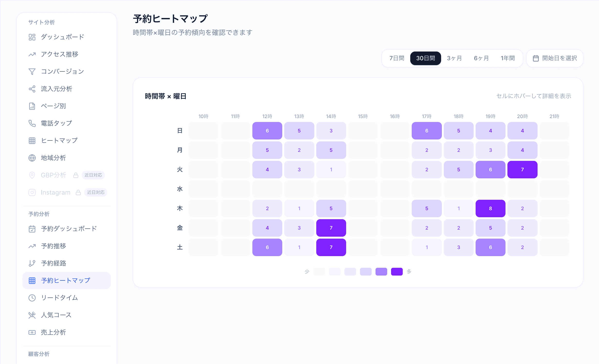Click the リードタイム clock icon
Image resolution: width=599 pixels, height=364 pixels.
[32, 298]
